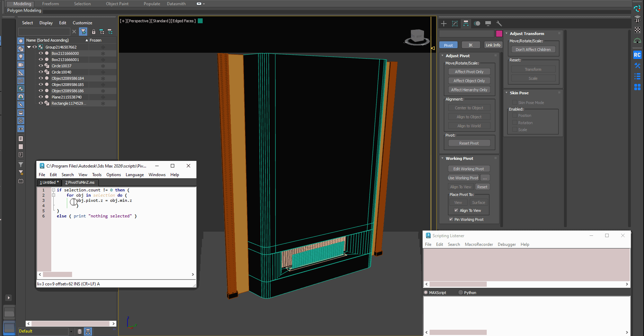Collapse the Group2146507662 tree node
This screenshot has width=644, height=336.
pyautogui.click(x=29, y=47)
